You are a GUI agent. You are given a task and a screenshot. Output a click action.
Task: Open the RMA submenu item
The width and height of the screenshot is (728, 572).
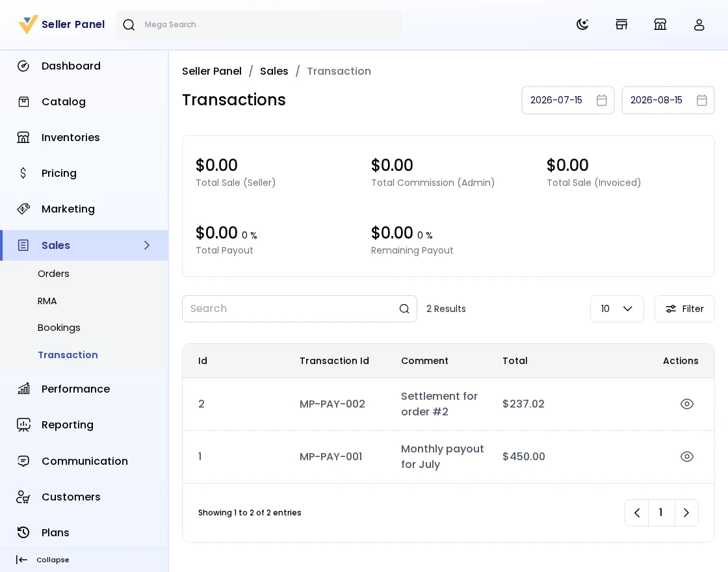[47, 301]
